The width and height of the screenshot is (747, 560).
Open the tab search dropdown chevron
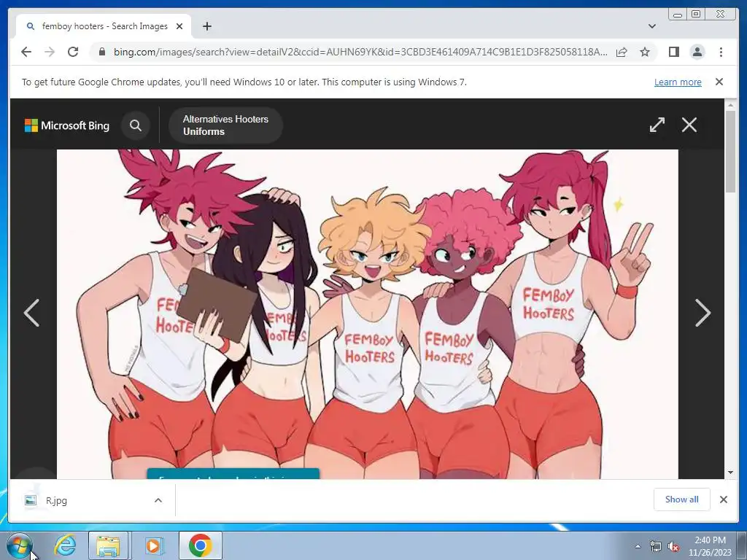click(x=652, y=26)
